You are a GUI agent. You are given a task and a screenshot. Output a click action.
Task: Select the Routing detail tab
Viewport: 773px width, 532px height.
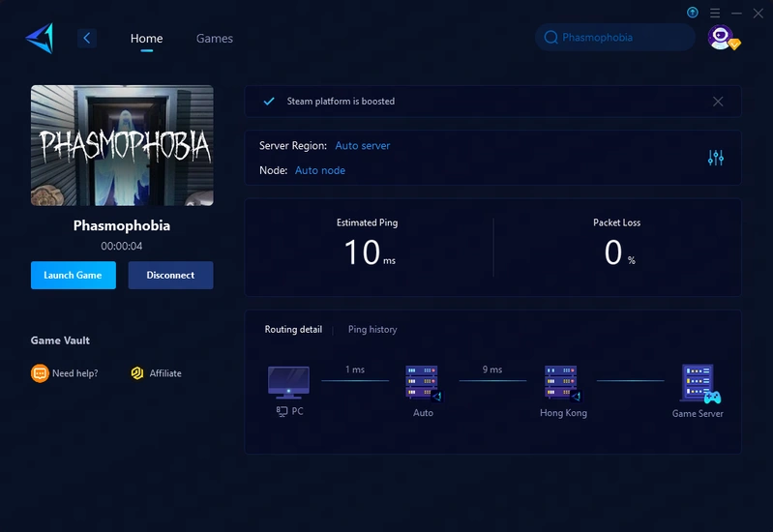(x=293, y=330)
